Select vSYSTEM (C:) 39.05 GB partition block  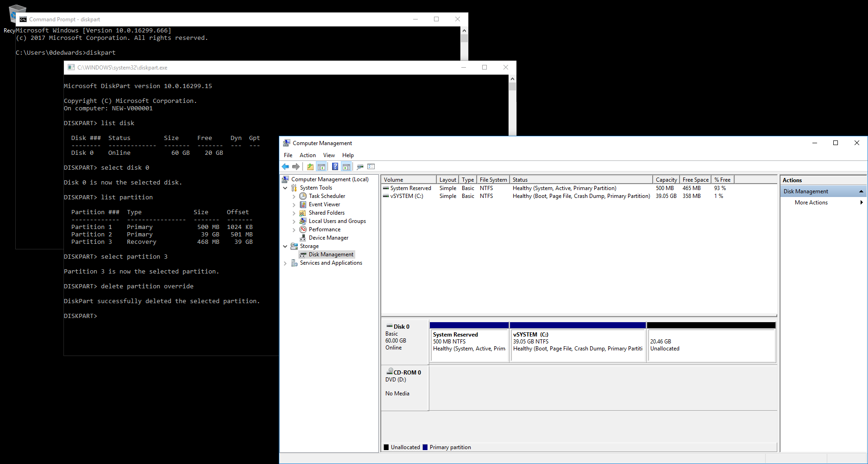point(578,342)
